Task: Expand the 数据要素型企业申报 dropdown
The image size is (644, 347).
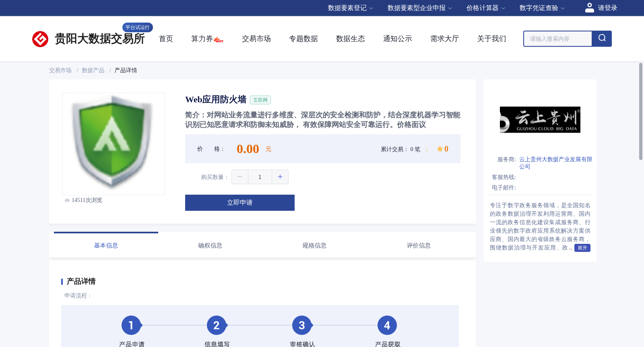Action: coord(420,8)
